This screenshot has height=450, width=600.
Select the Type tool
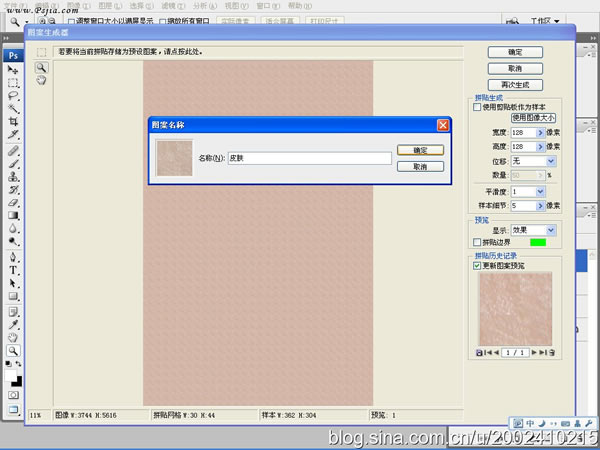click(13, 270)
